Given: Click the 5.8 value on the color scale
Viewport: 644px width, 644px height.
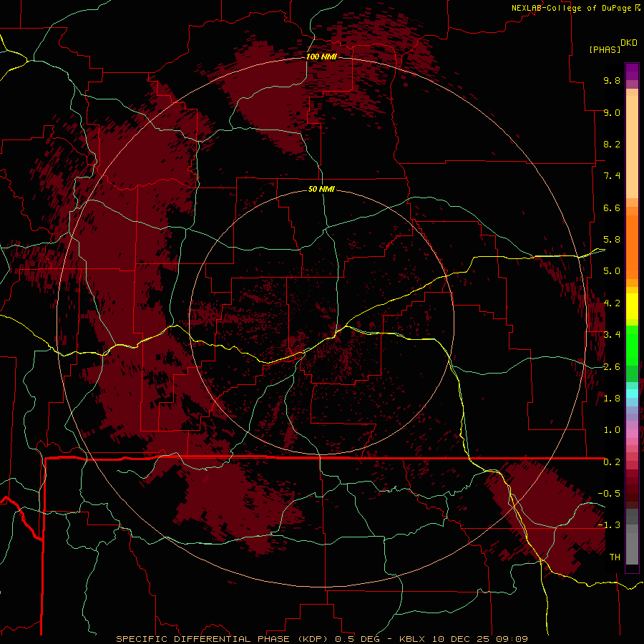Looking at the screenshot, I should (612, 240).
